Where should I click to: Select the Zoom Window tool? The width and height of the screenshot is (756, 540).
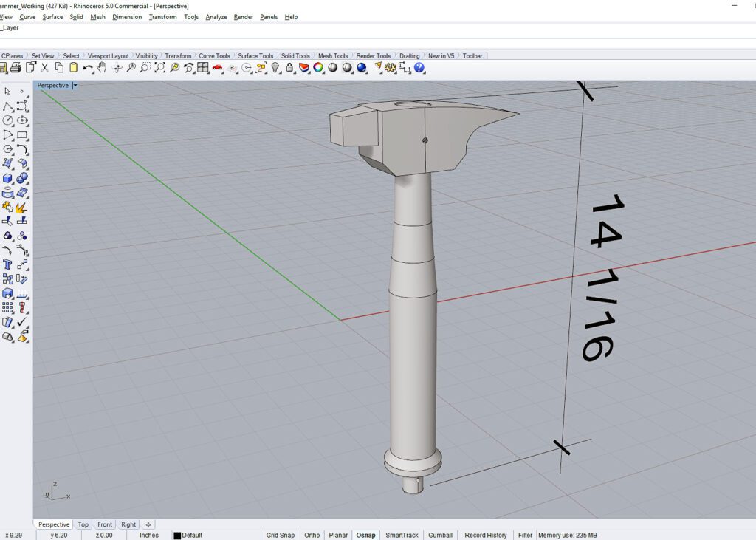(x=145, y=68)
